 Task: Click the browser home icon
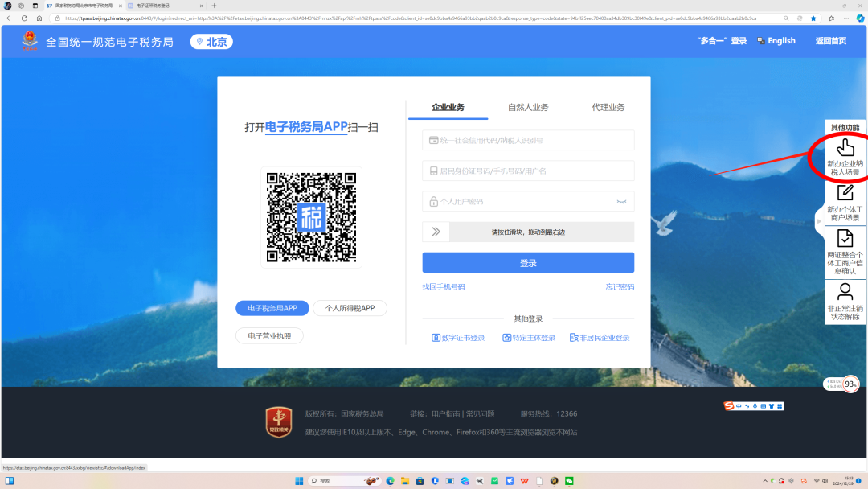(39, 18)
